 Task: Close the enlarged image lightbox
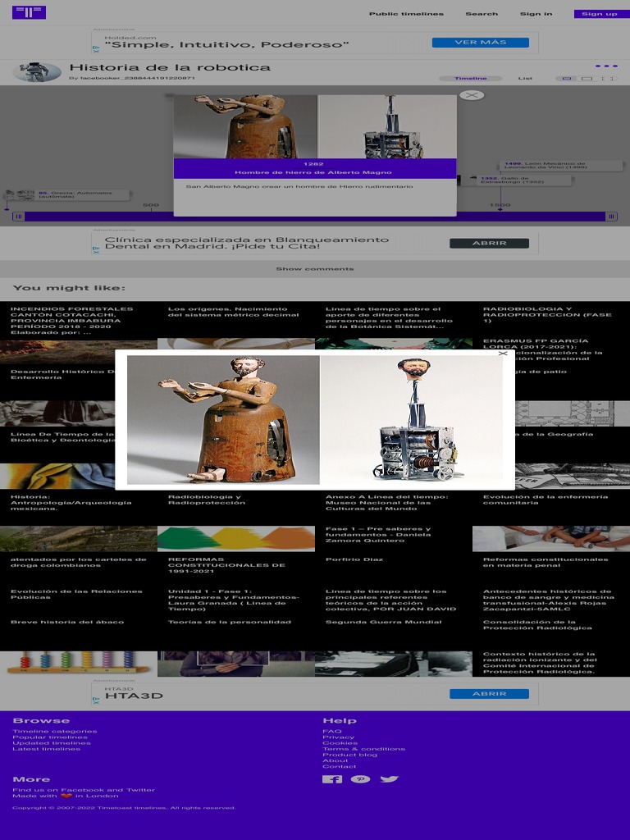pyautogui.click(x=503, y=354)
